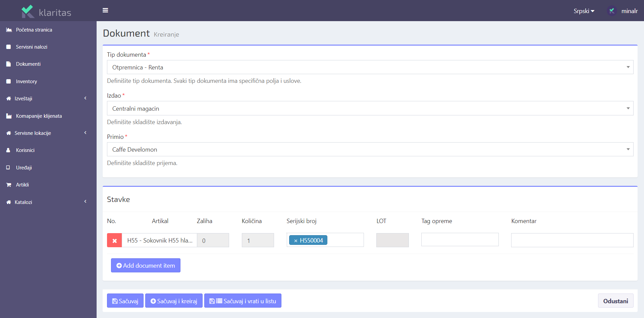Viewport: 644px width, 318px height.
Task: Open the Srpski language selector
Action: [584, 11]
